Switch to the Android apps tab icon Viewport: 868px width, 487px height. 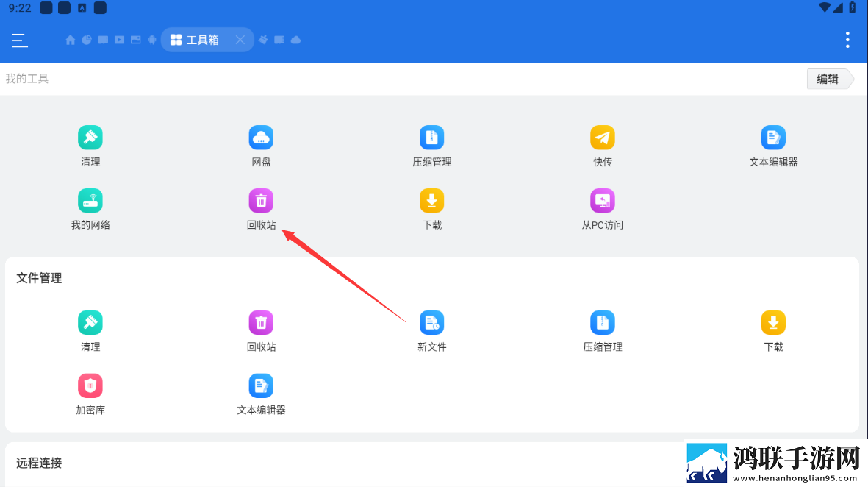(151, 40)
